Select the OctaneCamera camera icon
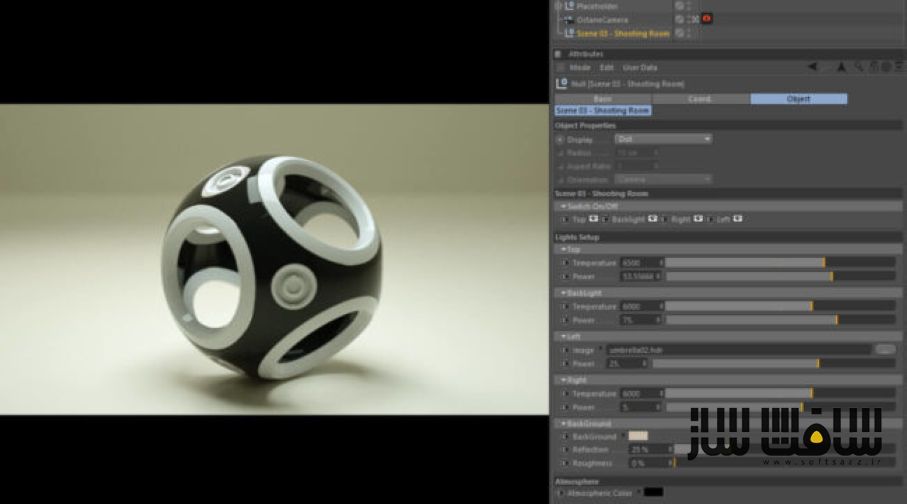Viewport: 907px width, 504px height. pyautogui.click(x=570, y=20)
